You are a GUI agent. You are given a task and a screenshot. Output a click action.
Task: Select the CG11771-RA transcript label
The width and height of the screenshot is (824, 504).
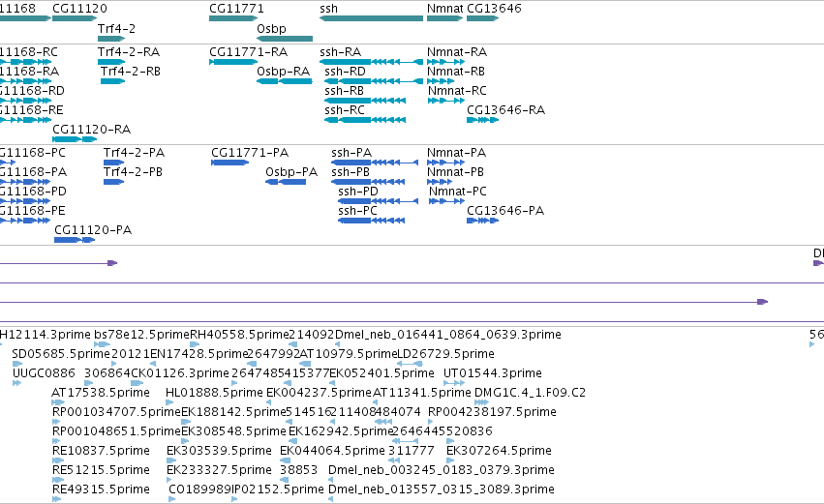pyautogui.click(x=248, y=52)
